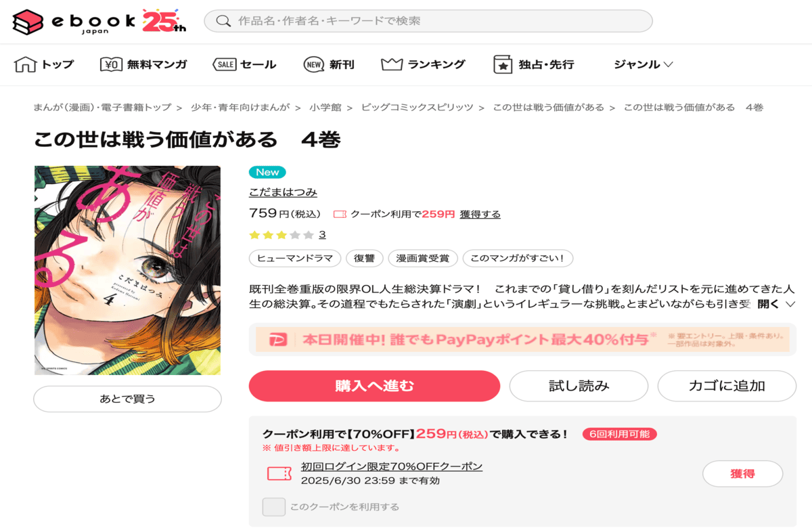Click the 獲得する coupon link
Viewport: 812px width, 528px height.
[x=480, y=214]
